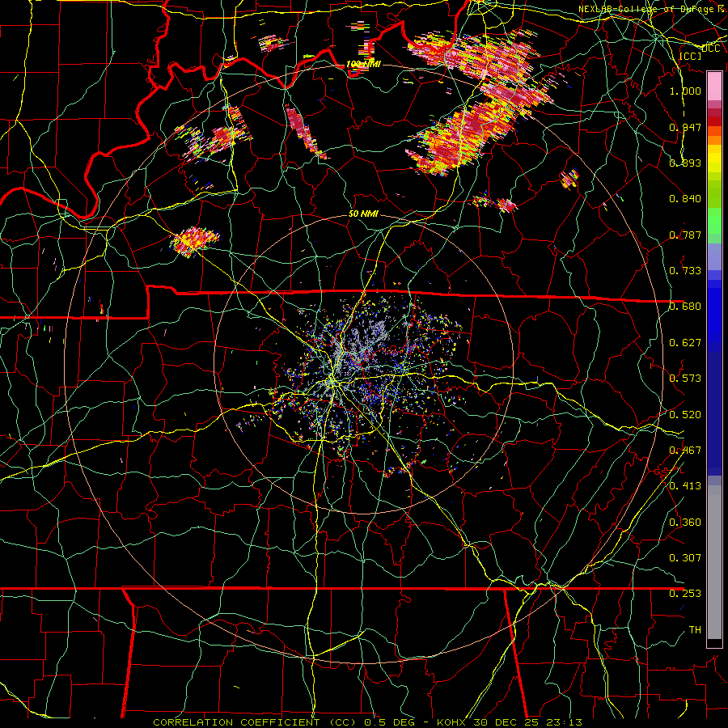This screenshot has height=728, width=728.
Task: Click the 0.520 color scale value
Action: (x=685, y=415)
